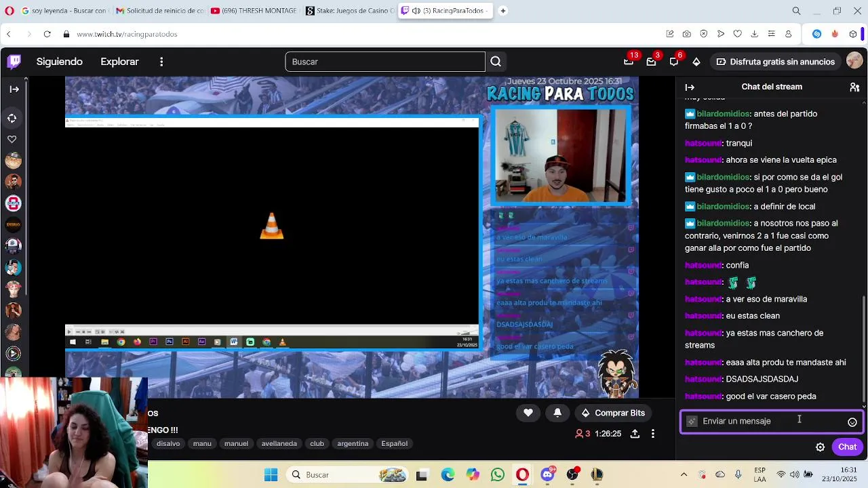Open the user profile avatar menu
Image resolution: width=868 pixels, height=488 pixels.
pos(854,62)
